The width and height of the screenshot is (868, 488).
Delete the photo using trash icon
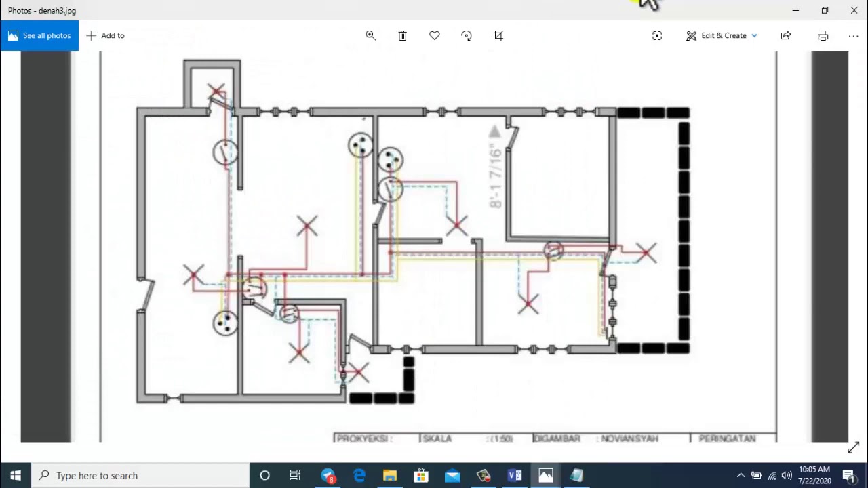point(402,35)
